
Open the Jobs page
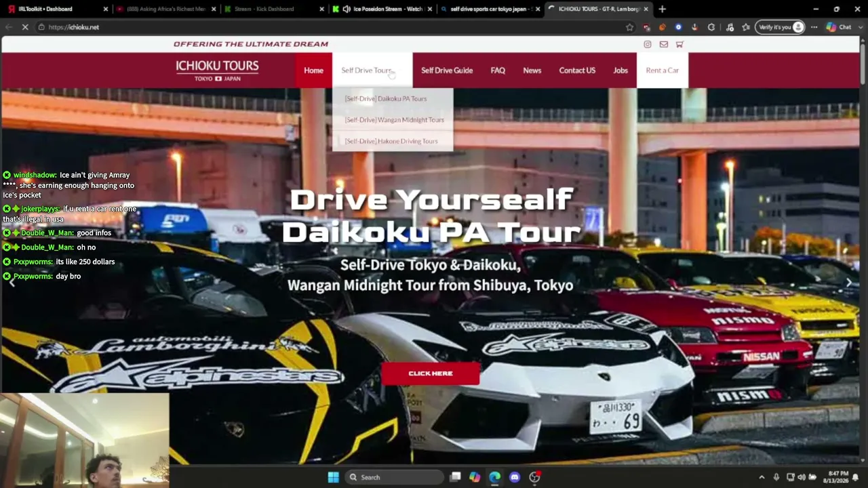coord(620,70)
